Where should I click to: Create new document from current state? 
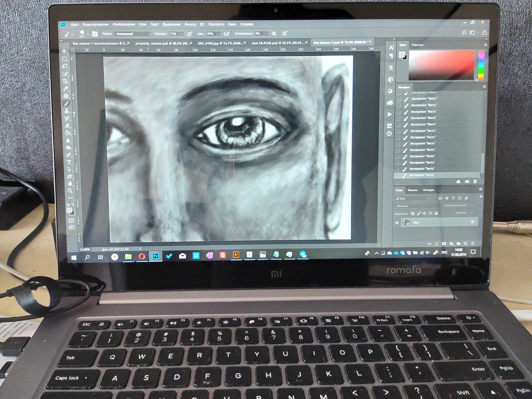(458, 181)
